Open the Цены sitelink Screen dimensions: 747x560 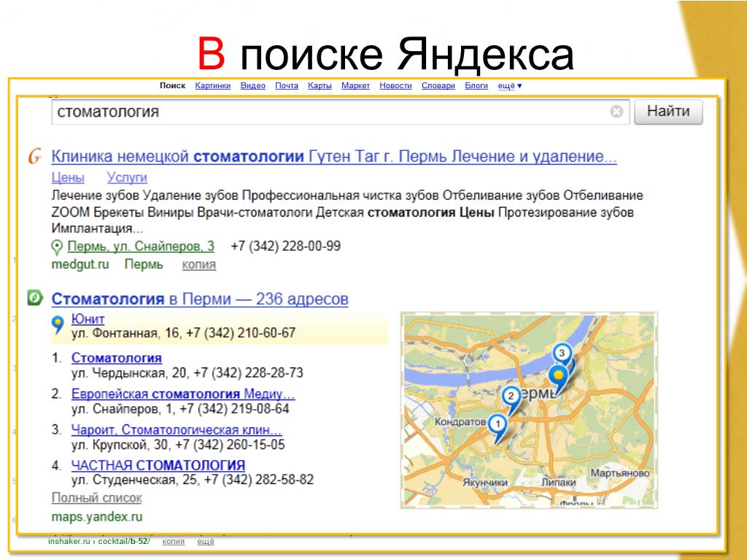[68, 178]
